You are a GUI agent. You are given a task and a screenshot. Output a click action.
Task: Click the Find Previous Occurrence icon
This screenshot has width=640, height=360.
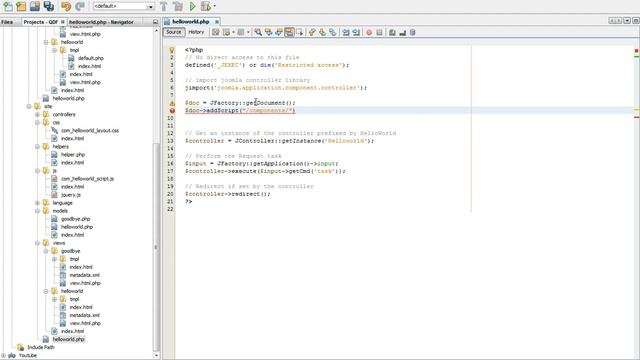[x=268, y=32]
